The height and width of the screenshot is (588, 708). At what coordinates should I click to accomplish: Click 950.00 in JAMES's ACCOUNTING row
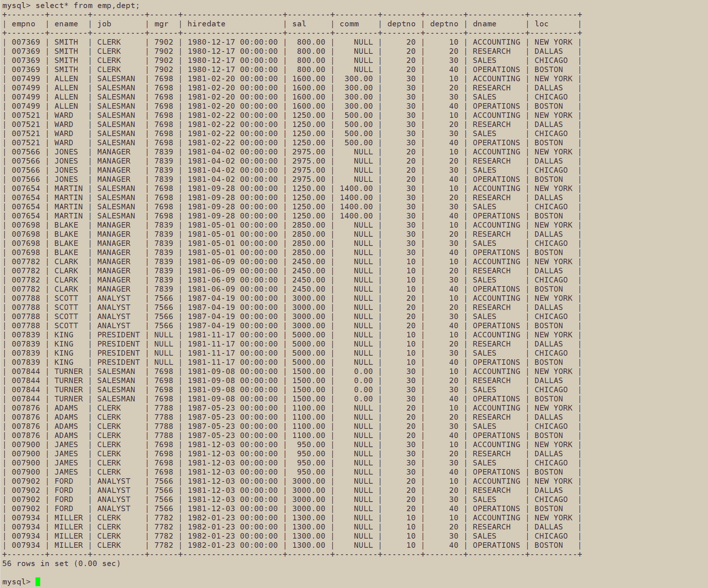[x=311, y=445]
